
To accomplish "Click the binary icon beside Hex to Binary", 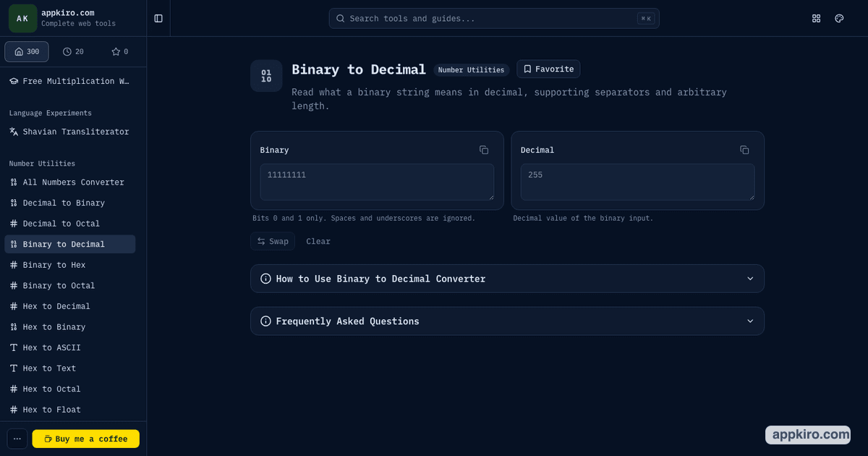I will (x=14, y=326).
